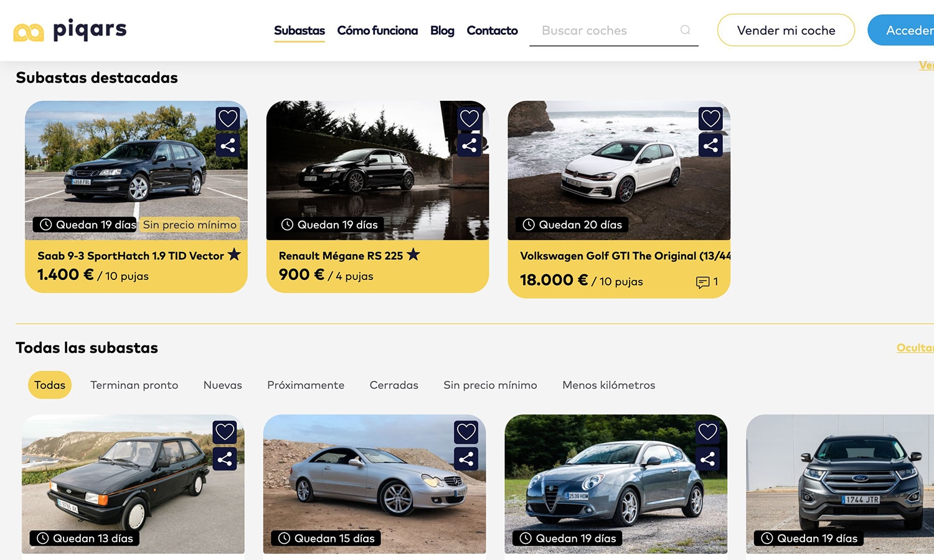
Task: Click the star icon next to Saab 9-3 title
Action: tap(234, 254)
